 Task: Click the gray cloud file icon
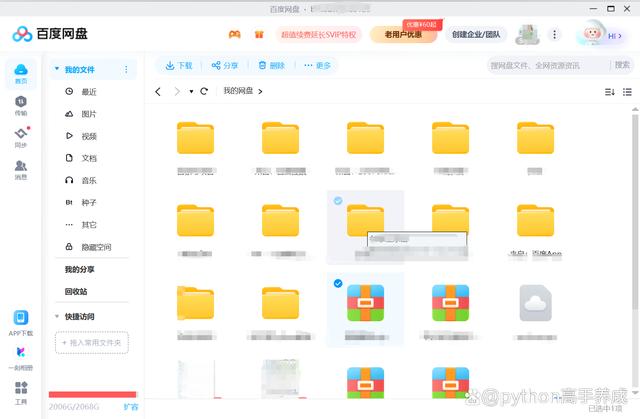(536, 303)
